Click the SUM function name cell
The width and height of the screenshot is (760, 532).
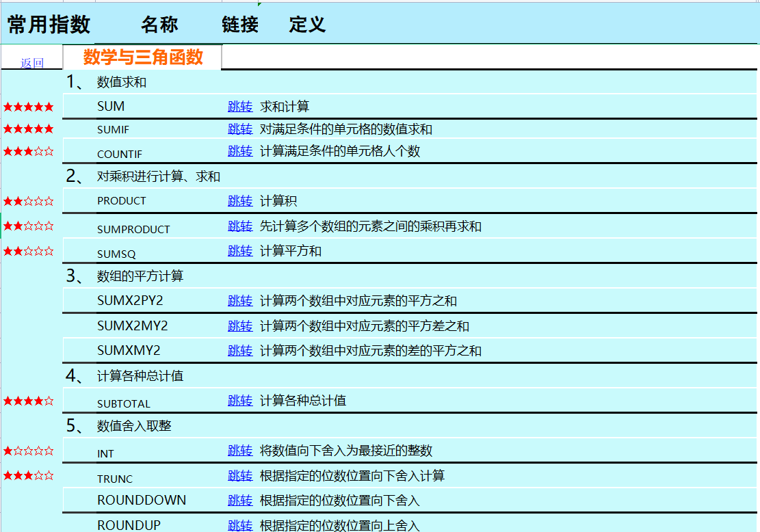[111, 106]
